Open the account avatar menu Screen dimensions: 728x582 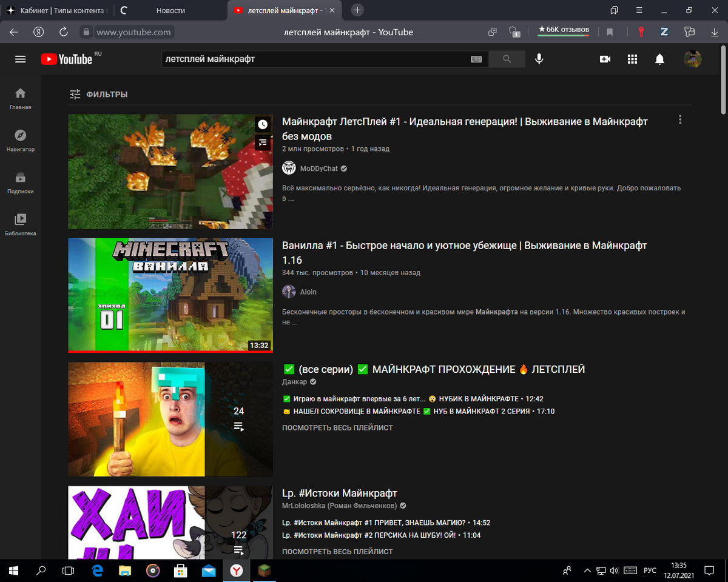[x=693, y=59]
